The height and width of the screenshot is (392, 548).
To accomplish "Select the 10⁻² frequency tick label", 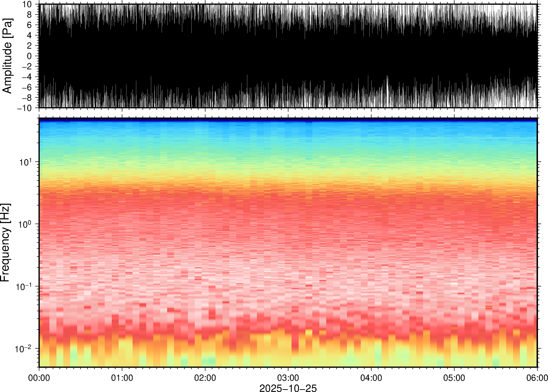I will [23, 349].
